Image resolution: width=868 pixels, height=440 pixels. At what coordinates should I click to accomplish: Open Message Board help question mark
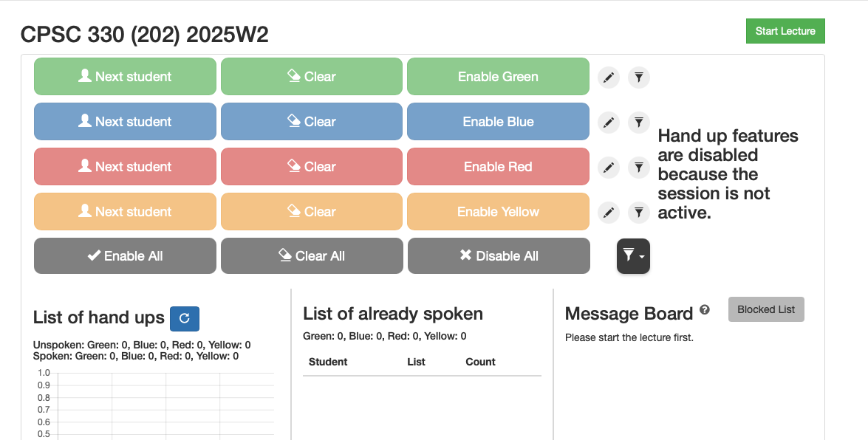point(705,310)
